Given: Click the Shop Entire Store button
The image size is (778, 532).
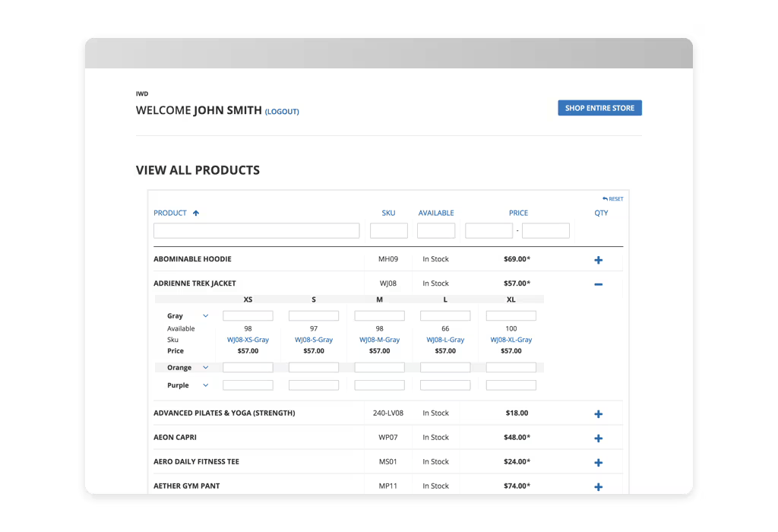Looking at the screenshot, I should point(599,108).
